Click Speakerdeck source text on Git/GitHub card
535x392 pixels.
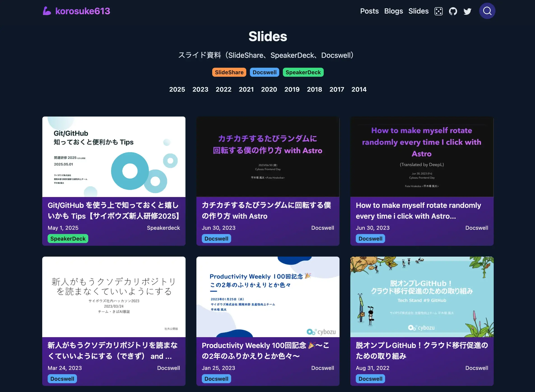coord(163,228)
